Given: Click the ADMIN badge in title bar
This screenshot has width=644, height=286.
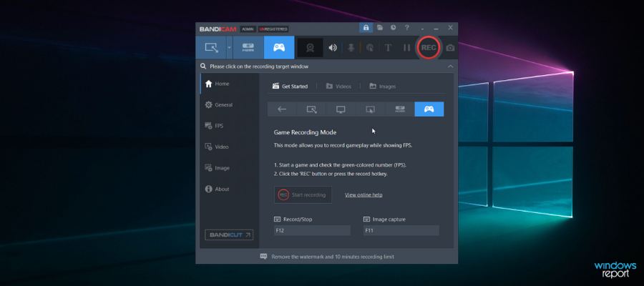Looking at the screenshot, I should pyautogui.click(x=248, y=29).
